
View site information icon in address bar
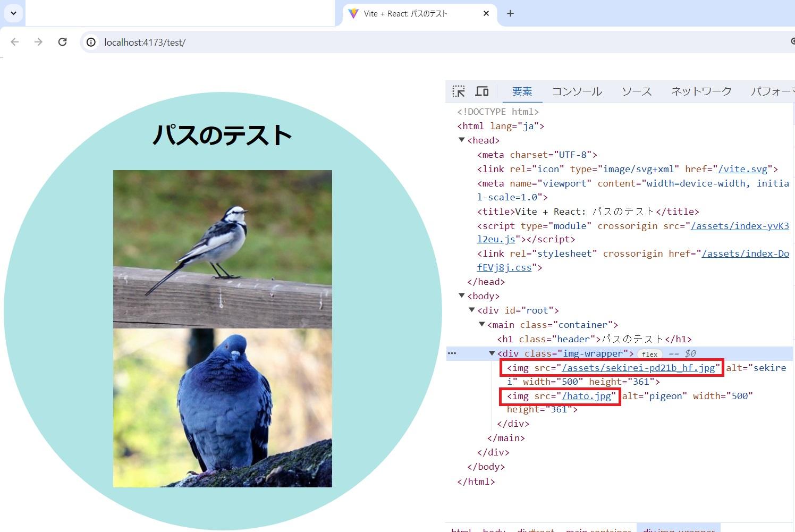91,43
